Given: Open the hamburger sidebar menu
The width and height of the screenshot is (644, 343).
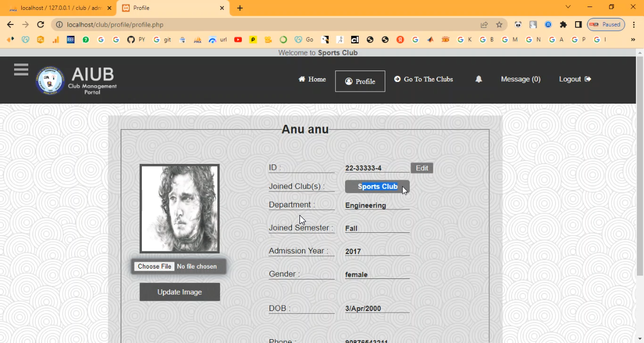Looking at the screenshot, I should (x=21, y=69).
